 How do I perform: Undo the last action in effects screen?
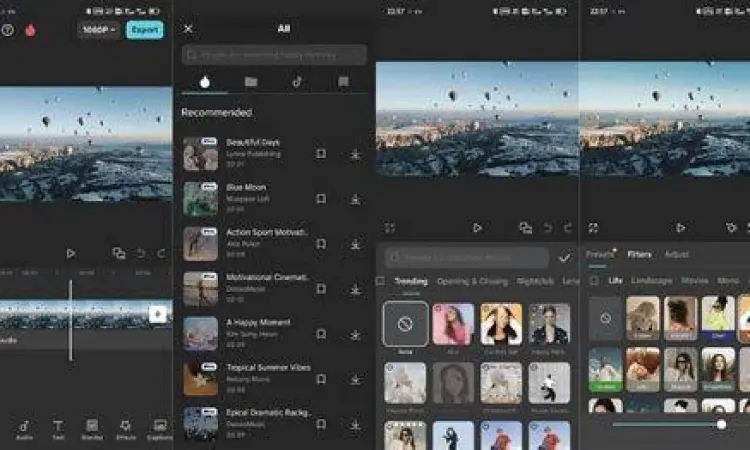tap(548, 228)
